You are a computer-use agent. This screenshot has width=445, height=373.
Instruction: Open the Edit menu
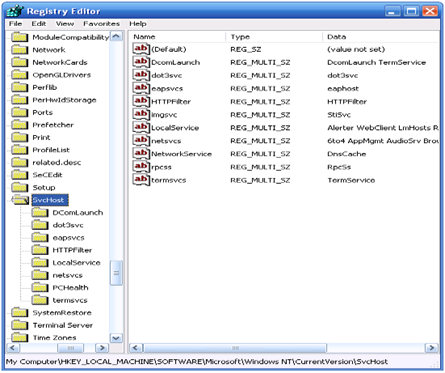tap(39, 24)
